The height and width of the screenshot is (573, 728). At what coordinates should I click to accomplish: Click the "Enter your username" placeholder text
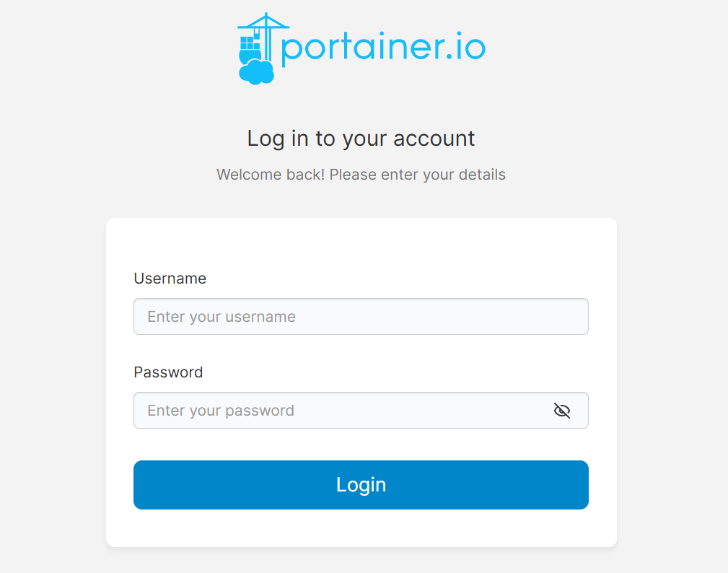pyautogui.click(x=222, y=317)
